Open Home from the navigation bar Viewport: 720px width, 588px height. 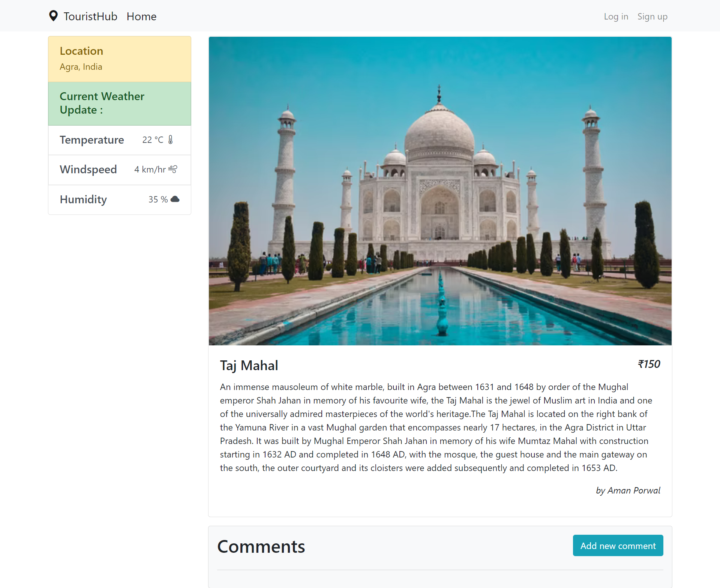tap(141, 16)
